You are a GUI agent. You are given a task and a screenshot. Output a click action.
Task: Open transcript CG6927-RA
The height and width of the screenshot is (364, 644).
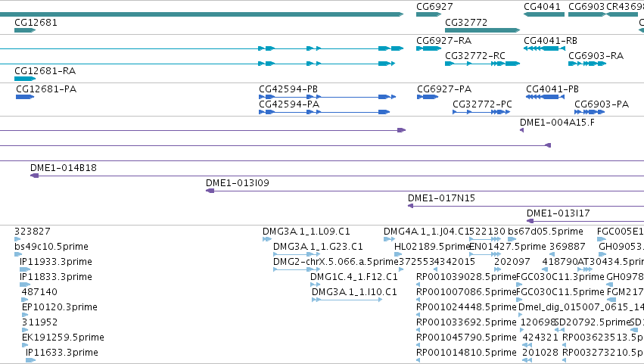pyautogui.click(x=428, y=48)
